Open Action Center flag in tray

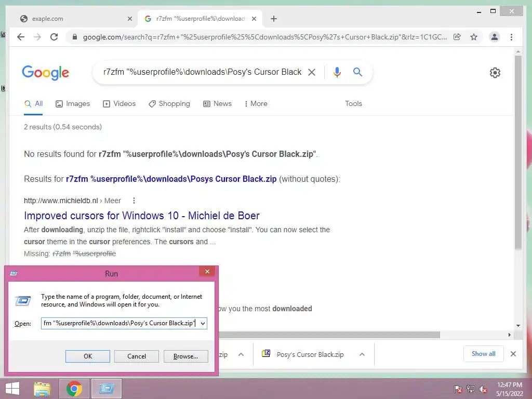[x=458, y=389]
